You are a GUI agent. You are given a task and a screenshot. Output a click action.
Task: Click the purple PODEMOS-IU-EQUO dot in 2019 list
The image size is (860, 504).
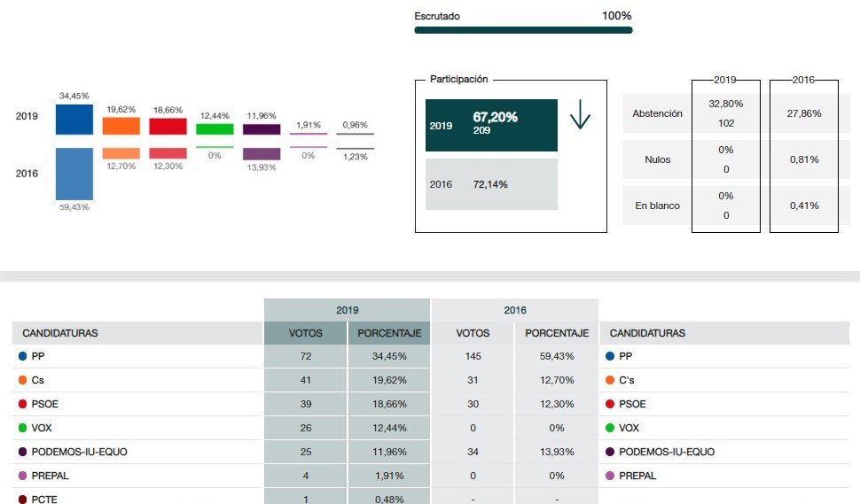pos(22,452)
